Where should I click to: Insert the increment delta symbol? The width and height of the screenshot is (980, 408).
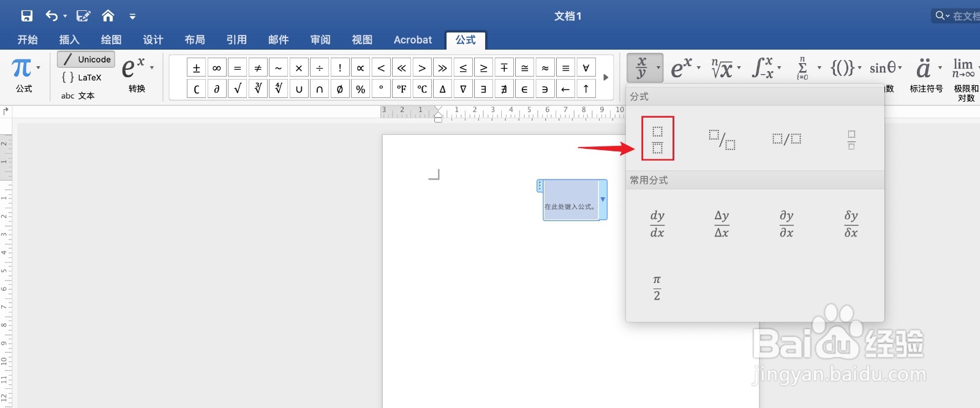[442, 89]
